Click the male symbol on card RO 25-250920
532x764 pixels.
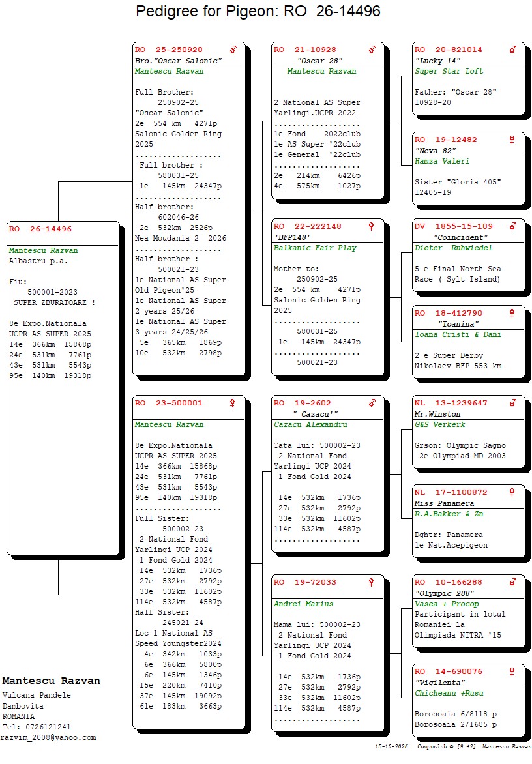point(233,49)
